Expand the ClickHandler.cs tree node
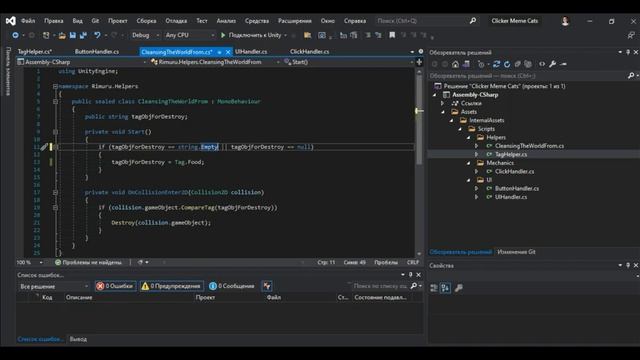 pos(476,171)
